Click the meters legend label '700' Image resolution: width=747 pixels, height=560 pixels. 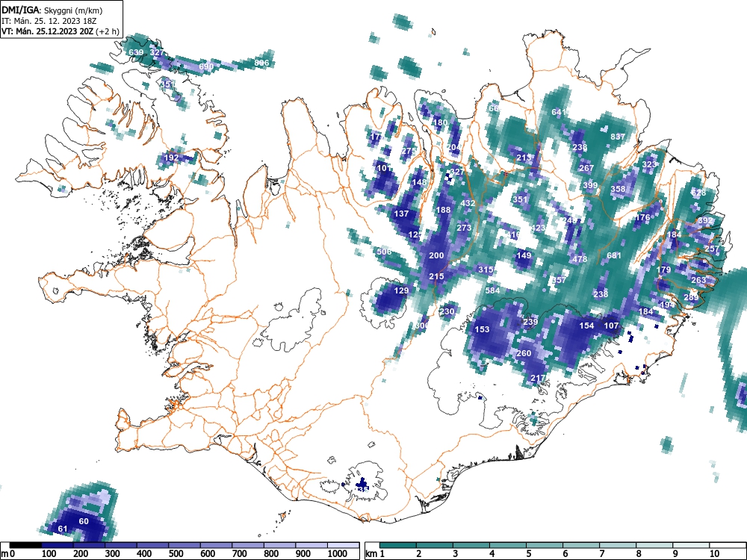[240, 554]
